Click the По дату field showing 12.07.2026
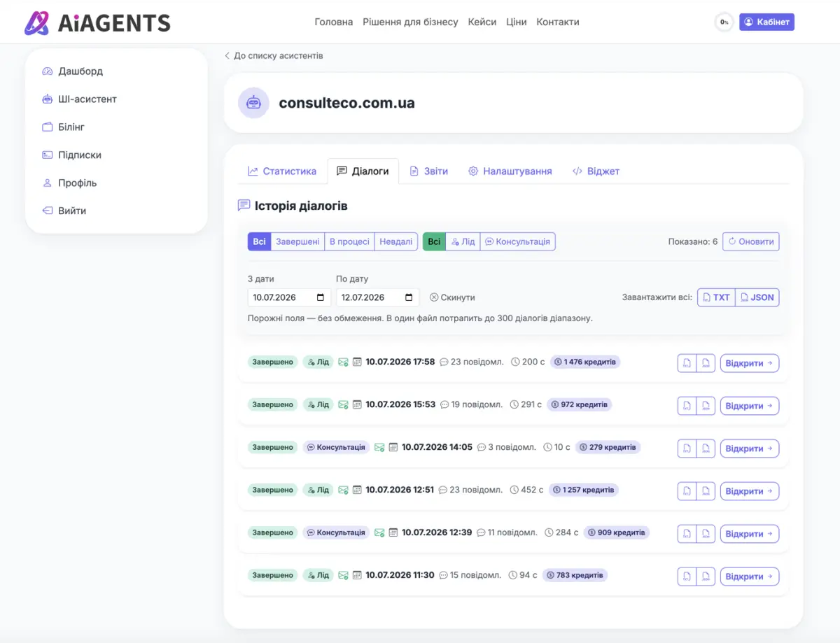The image size is (840, 643). (x=378, y=297)
